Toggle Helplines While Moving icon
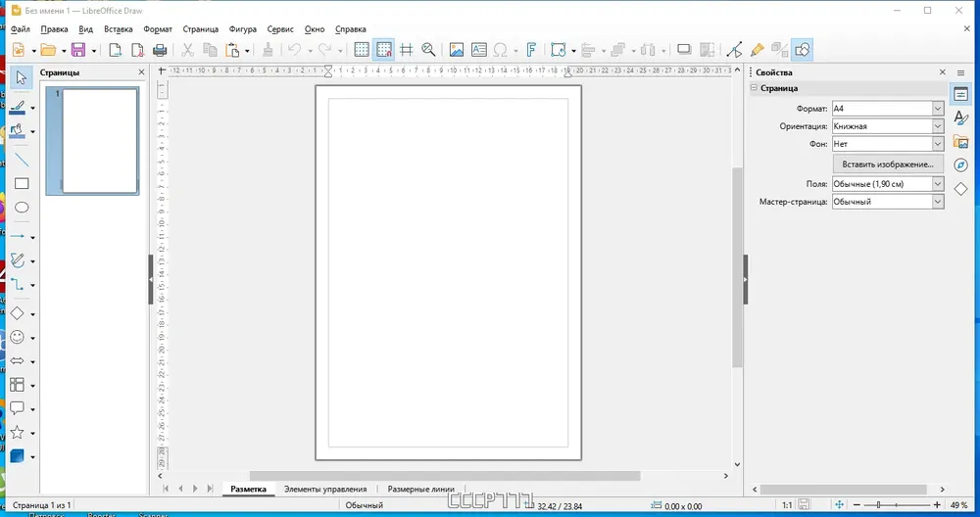Image resolution: width=980 pixels, height=517 pixels. (x=407, y=50)
